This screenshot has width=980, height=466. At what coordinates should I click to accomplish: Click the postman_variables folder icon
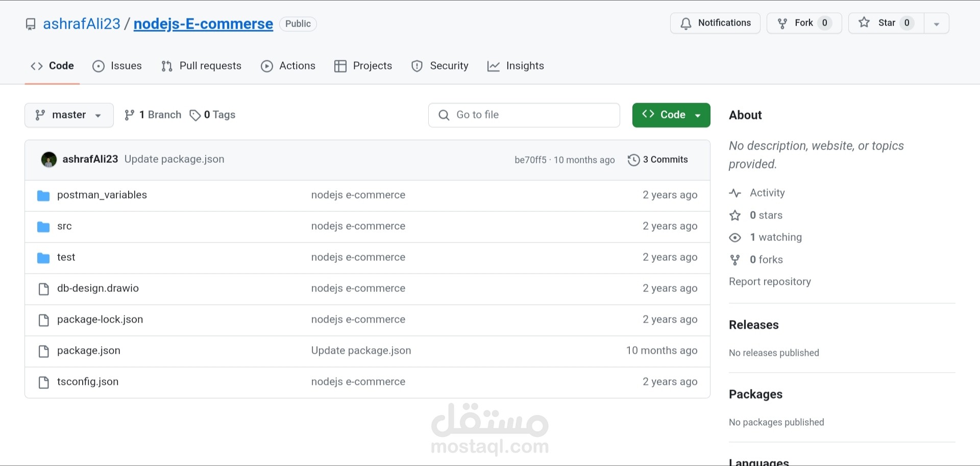[43, 195]
